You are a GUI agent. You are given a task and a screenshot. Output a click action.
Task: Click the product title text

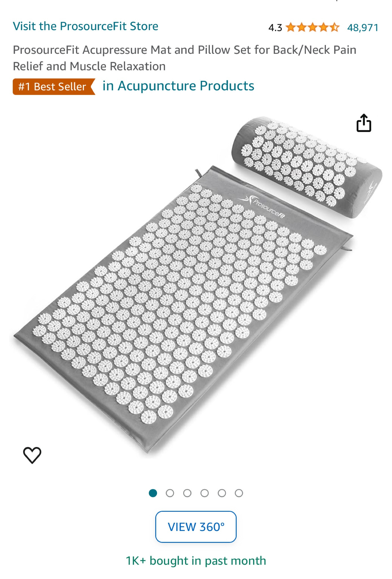point(184,58)
